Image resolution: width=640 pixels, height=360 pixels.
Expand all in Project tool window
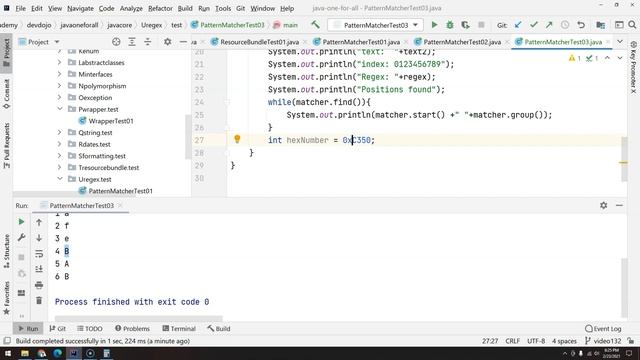click(x=132, y=42)
